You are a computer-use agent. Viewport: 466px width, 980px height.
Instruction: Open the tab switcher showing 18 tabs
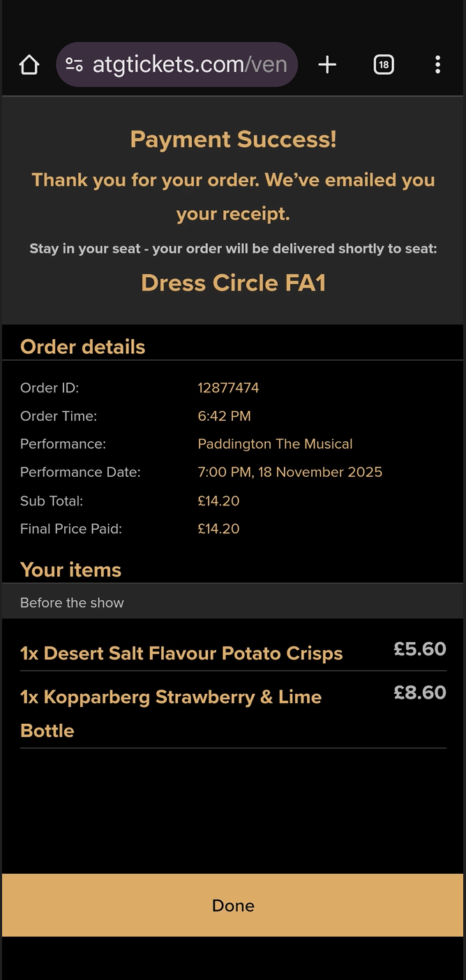tap(384, 65)
